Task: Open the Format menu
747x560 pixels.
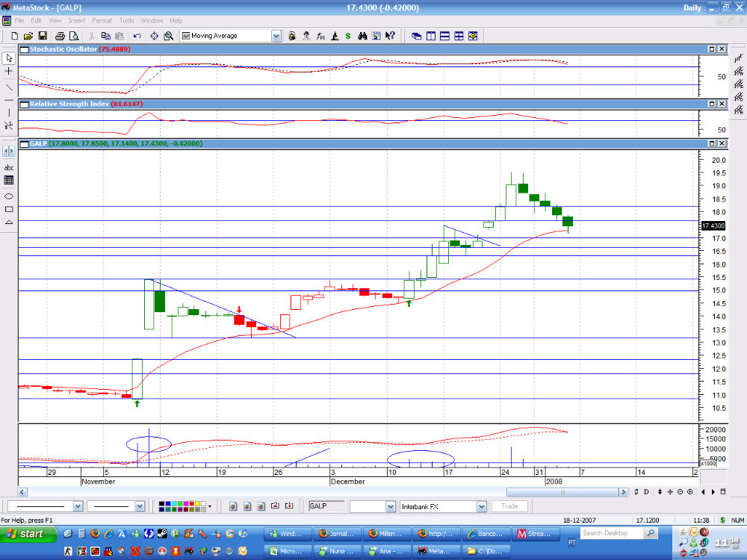Action: 102,20
